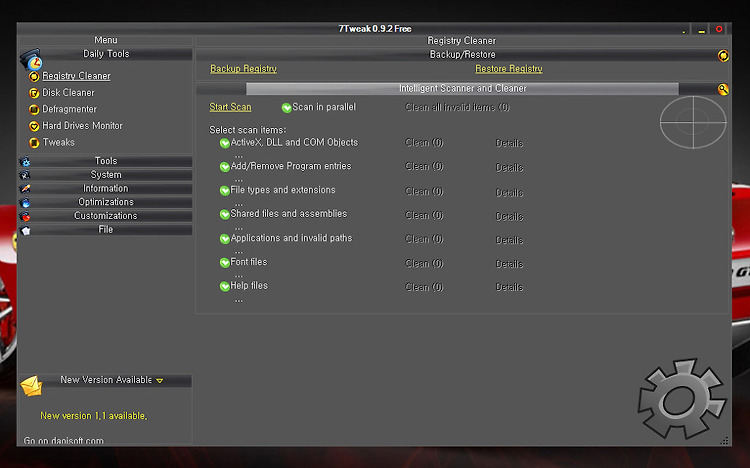Viewport: 750px width, 468px height.
Task: Click the New Version Available dropdown arrow
Action: tap(160, 381)
